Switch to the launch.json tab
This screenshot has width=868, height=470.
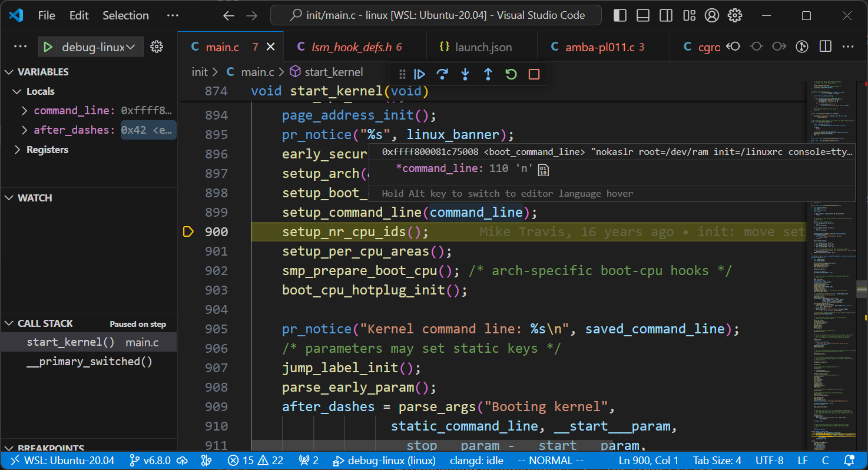pos(482,47)
